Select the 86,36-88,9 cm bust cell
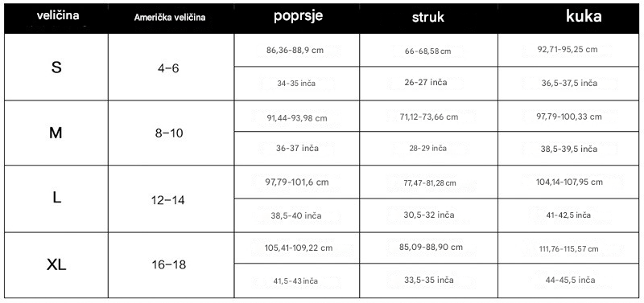644x303 pixels. coord(297,50)
